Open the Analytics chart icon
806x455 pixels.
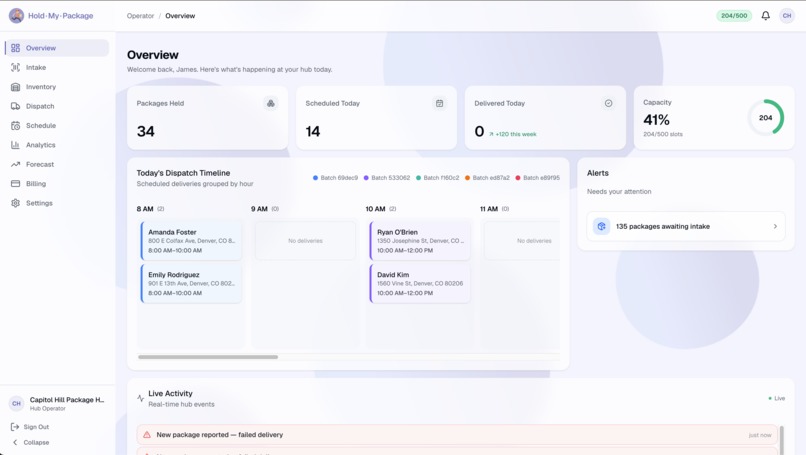pyautogui.click(x=15, y=145)
